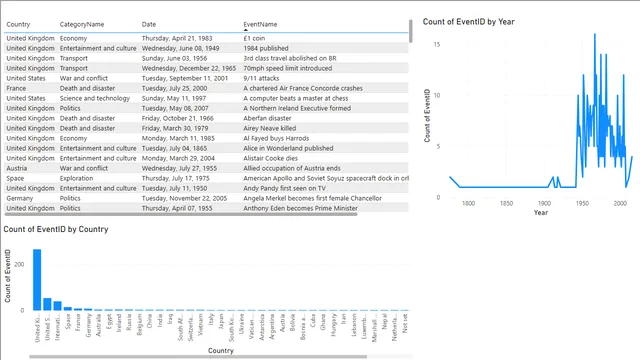Select 'Alice in Wonderland published' event
640x360 pixels.
pos(288,148)
